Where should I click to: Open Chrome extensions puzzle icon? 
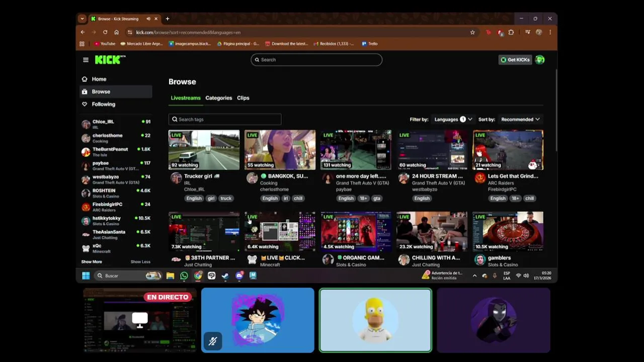click(x=511, y=32)
